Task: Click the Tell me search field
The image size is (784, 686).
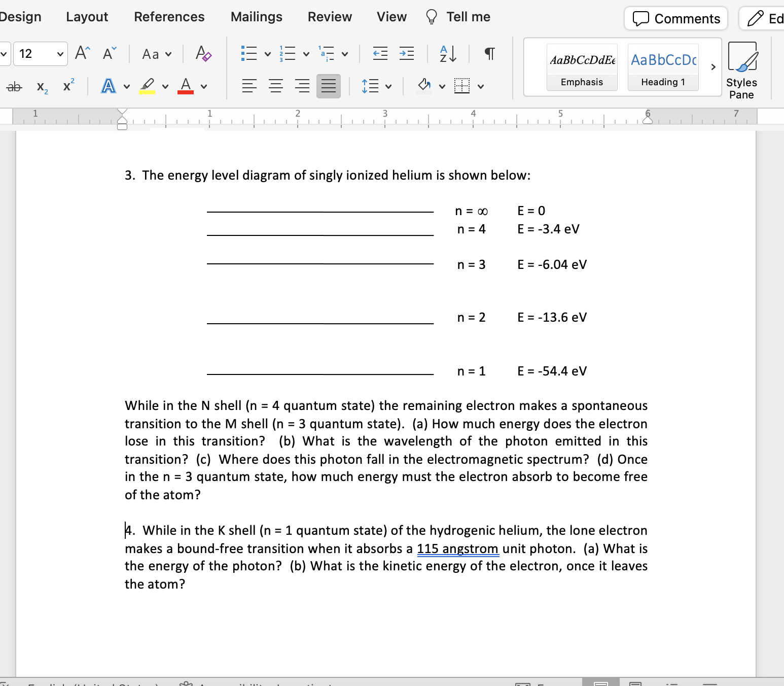Action: [458, 17]
